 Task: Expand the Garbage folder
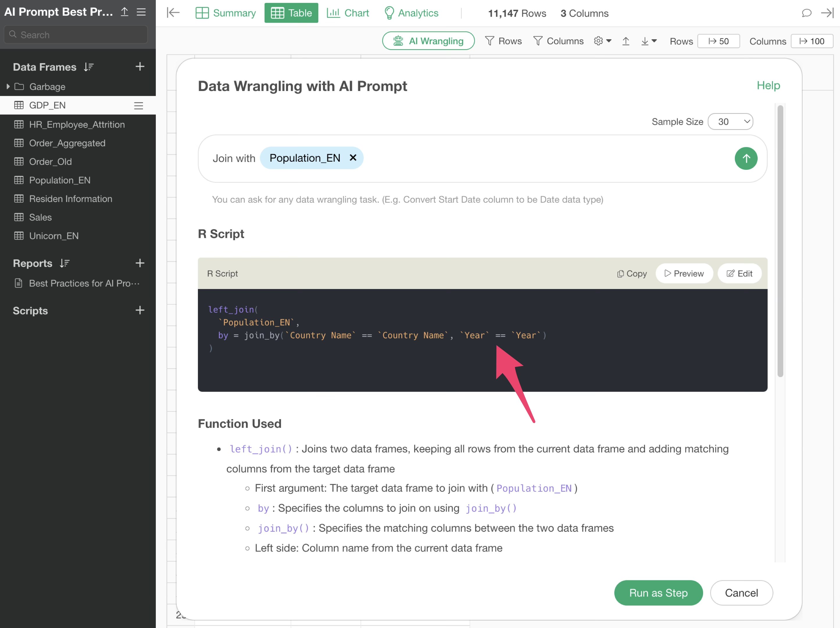point(8,87)
